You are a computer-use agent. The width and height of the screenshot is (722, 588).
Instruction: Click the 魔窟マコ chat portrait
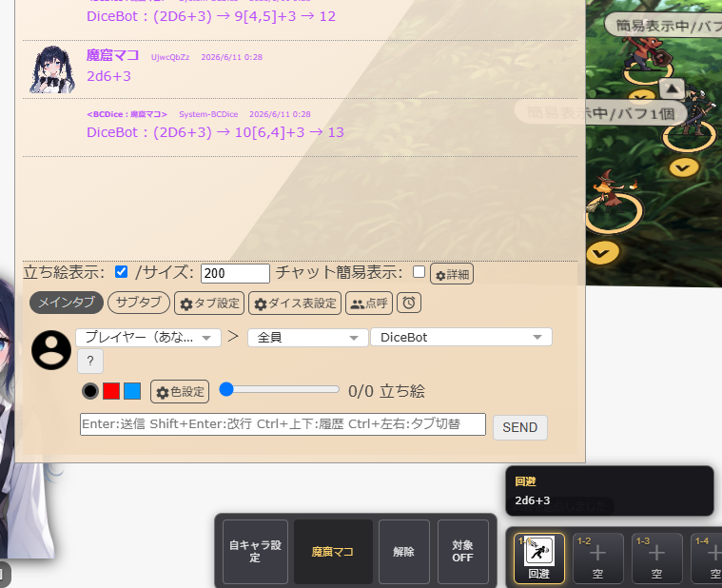pyautogui.click(x=52, y=69)
